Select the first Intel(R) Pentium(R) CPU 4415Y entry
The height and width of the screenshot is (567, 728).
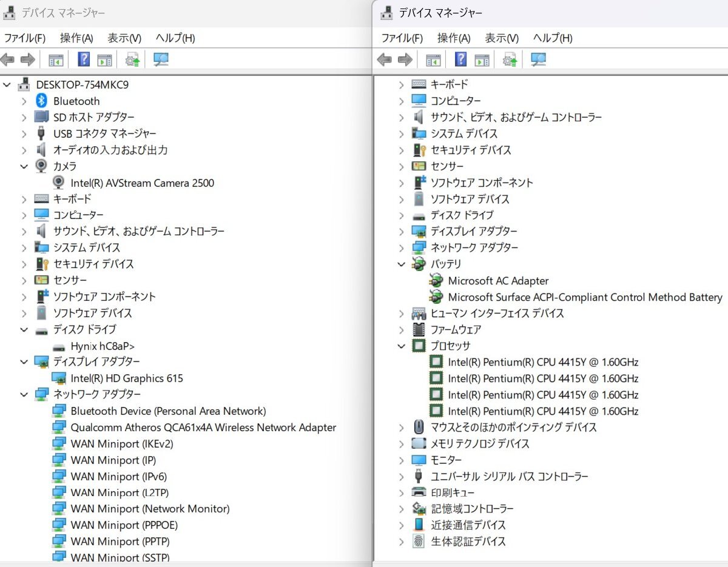[543, 362]
